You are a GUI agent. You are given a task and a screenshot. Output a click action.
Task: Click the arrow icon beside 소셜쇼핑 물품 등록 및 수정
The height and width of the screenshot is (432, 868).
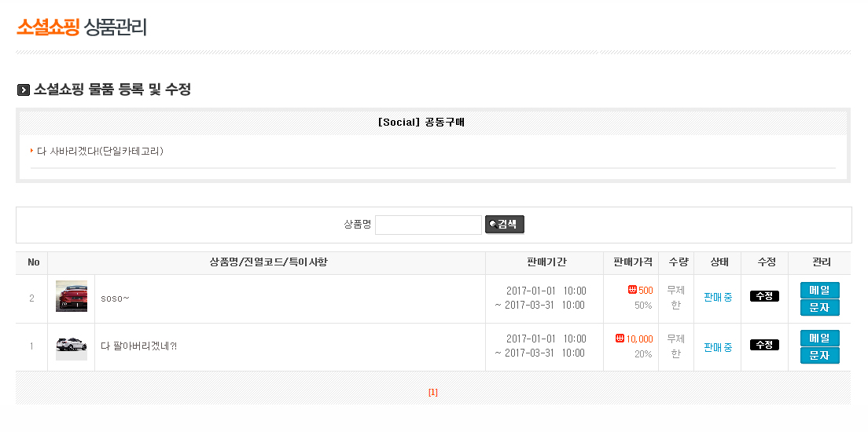pyautogui.click(x=24, y=90)
